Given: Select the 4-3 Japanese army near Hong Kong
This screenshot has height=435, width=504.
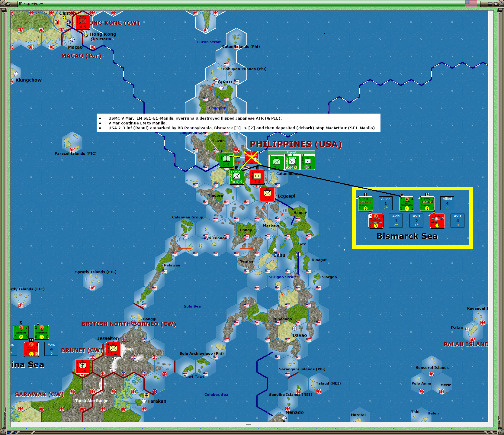Looking at the screenshot, I should point(82,22).
